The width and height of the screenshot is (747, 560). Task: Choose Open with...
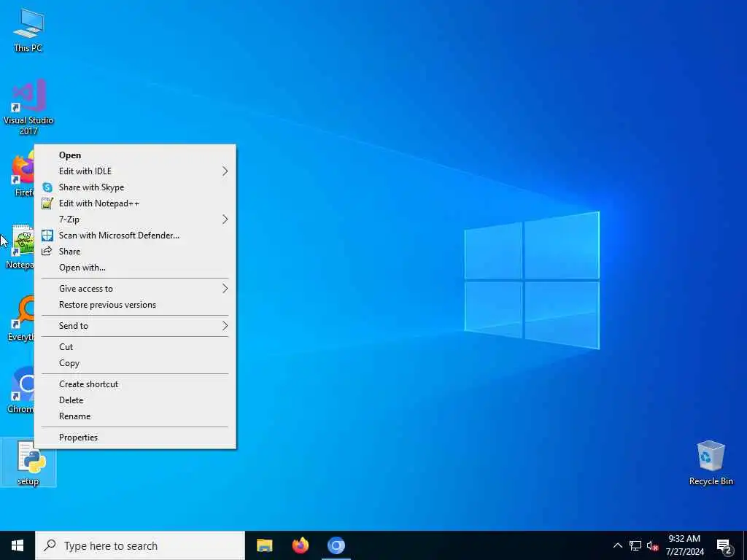(135, 268)
